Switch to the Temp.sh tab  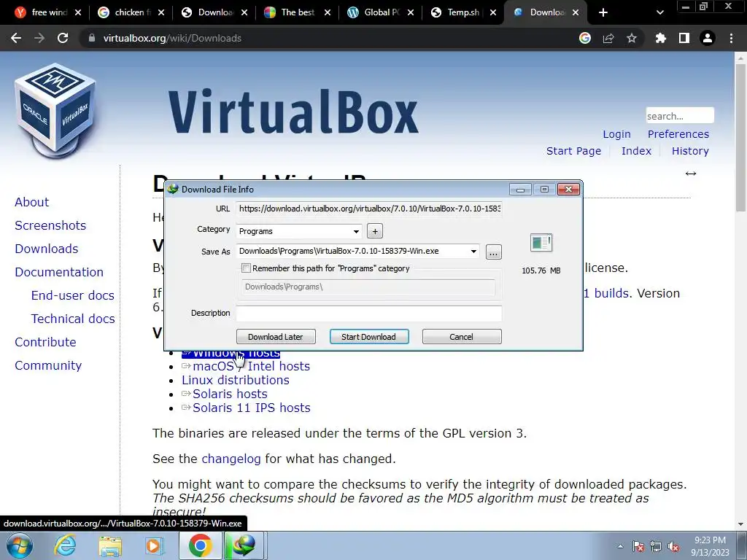coord(457,12)
